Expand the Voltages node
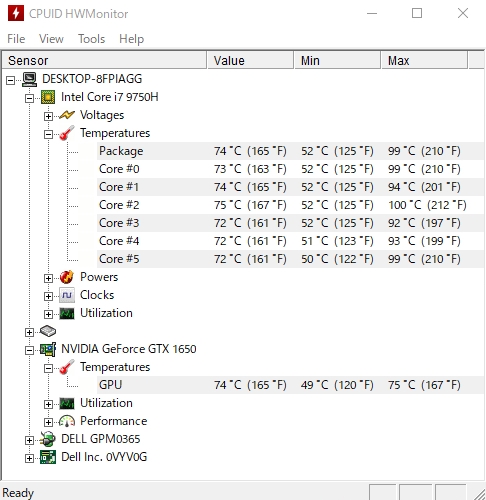 pyautogui.click(x=48, y=116)
